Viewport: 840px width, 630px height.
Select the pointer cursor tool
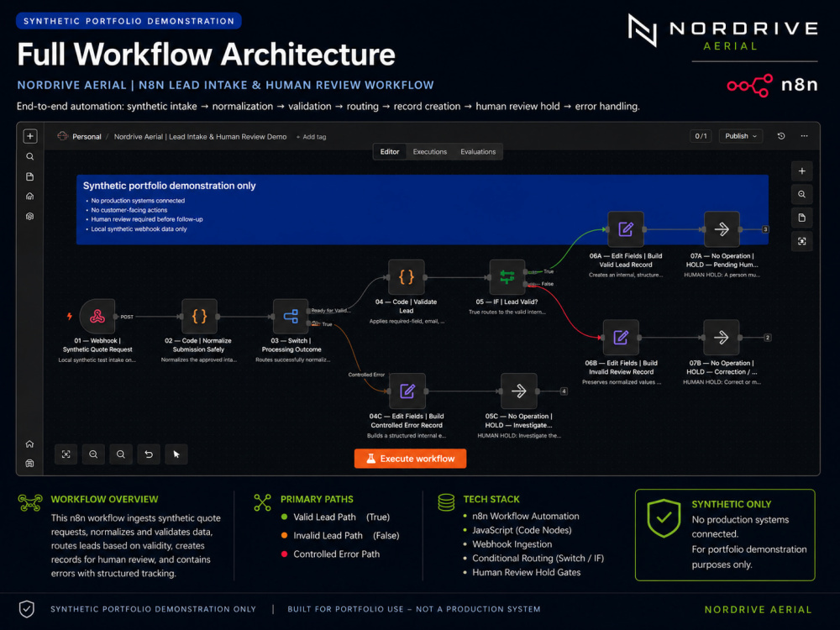tap(176, 454)
